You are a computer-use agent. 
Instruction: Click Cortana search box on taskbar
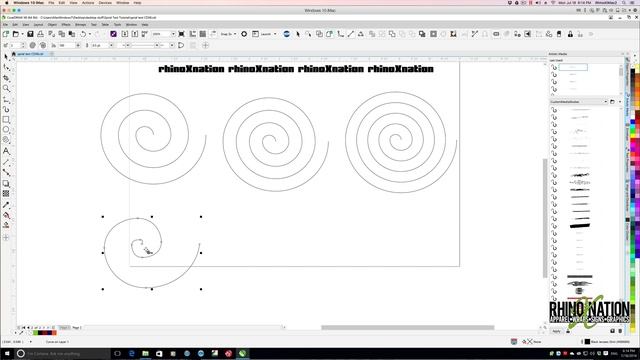(63, 353)
